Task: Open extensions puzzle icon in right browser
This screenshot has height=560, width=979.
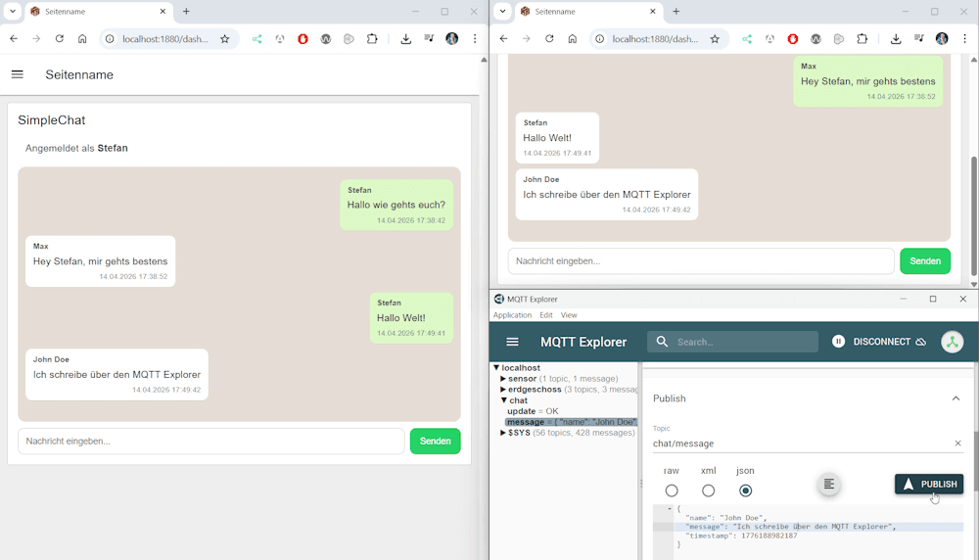Action: tap(862, 39)
